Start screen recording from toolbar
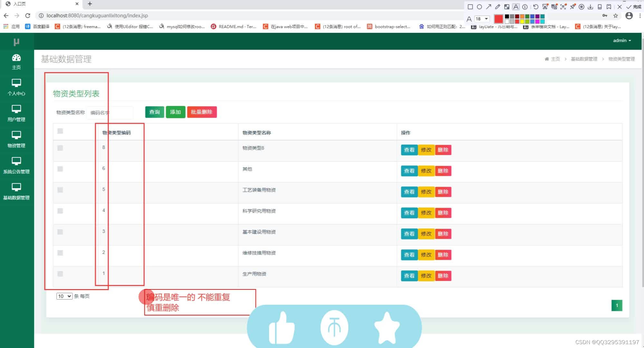The width and height of the screenshot is (644, 348). (582, 7)
